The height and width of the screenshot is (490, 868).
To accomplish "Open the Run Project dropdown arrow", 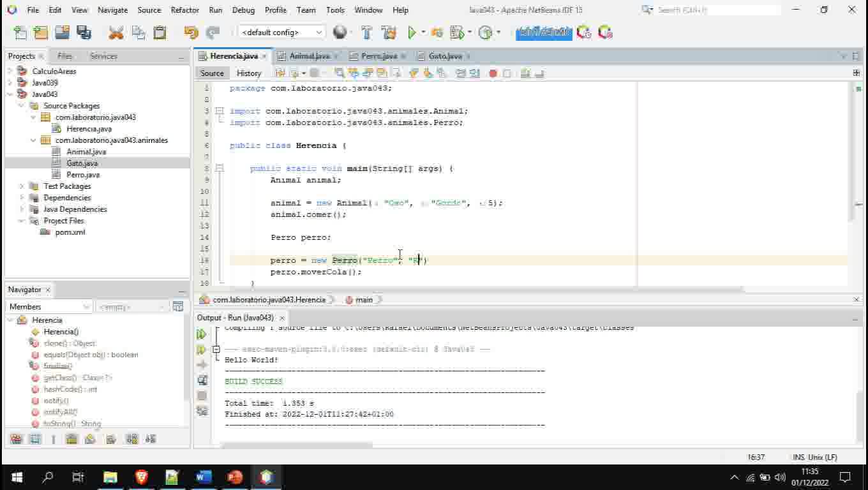I will [423, 33].
